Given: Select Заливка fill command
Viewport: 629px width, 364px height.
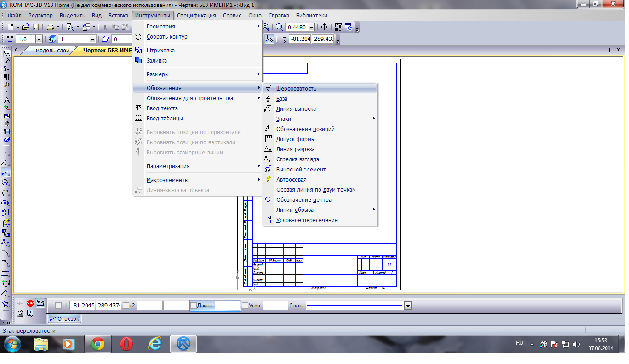Looking at the screenshot, I should (x=197, y=61).
